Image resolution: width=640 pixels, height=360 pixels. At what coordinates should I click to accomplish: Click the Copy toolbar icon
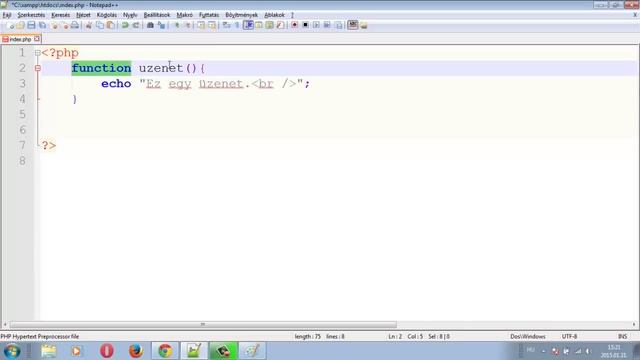(100, 25)
